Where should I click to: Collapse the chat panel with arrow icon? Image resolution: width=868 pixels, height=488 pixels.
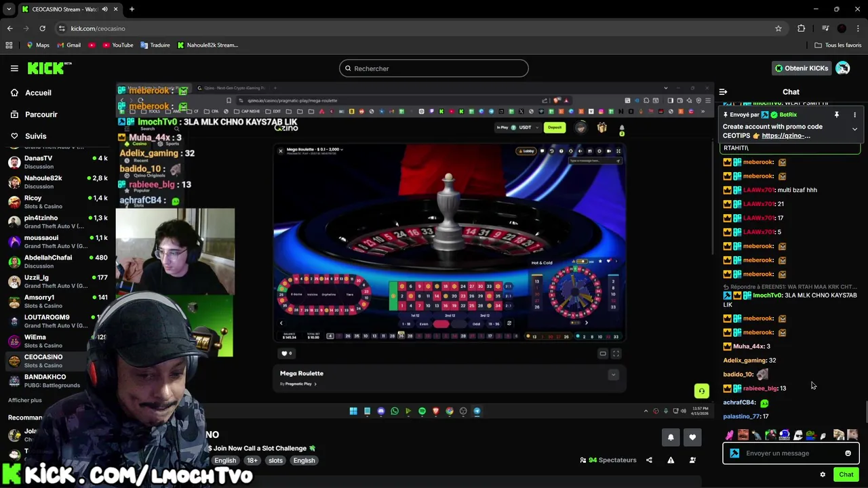pyautogui.click(x=723, y=92)
